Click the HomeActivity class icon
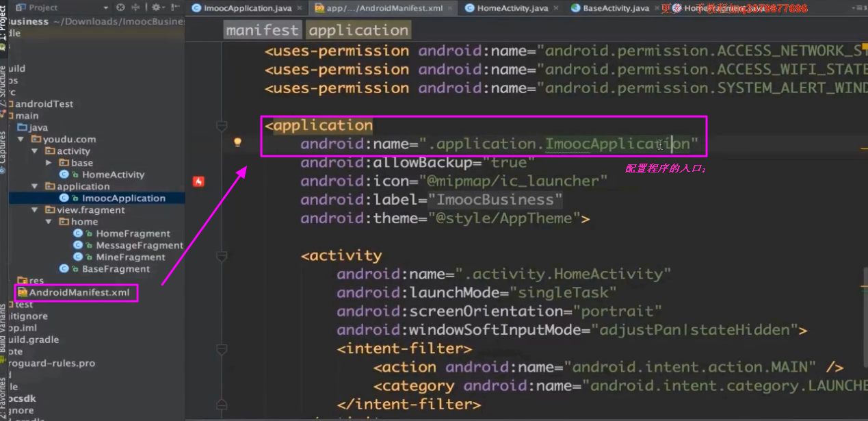Viewport: 868px width, 421px height. coord(64,175)
